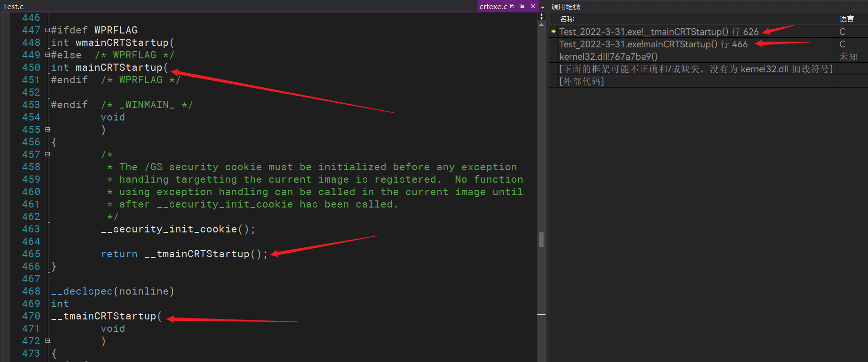Collapse the function body at line 472

click(47, 341)
